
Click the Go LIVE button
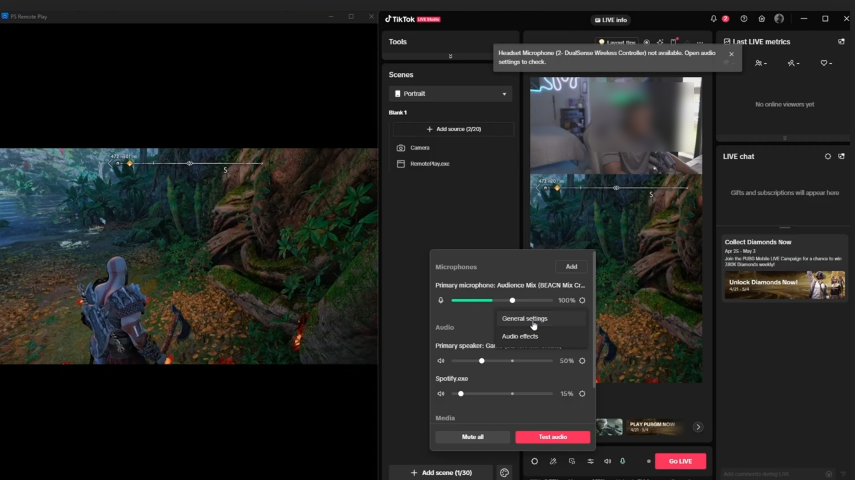[x=680, y=461]
